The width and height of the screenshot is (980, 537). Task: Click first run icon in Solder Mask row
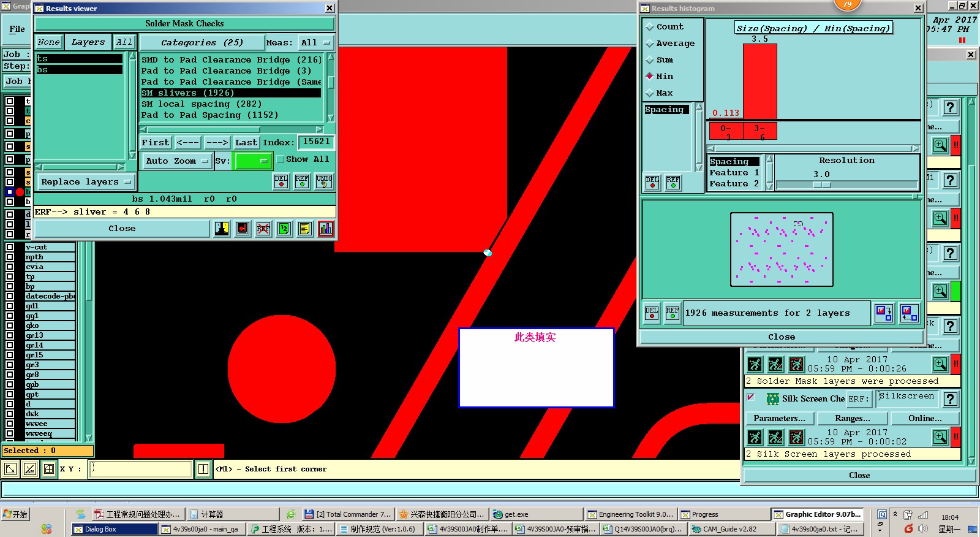point(755,364)
